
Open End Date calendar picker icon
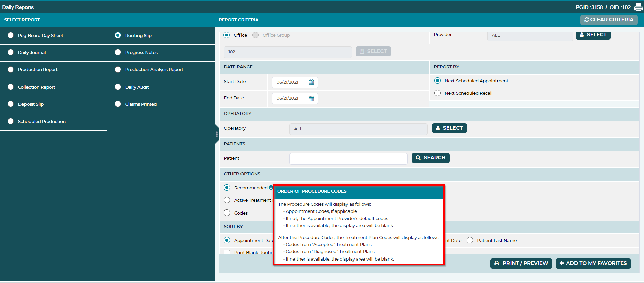pos(311,98)
